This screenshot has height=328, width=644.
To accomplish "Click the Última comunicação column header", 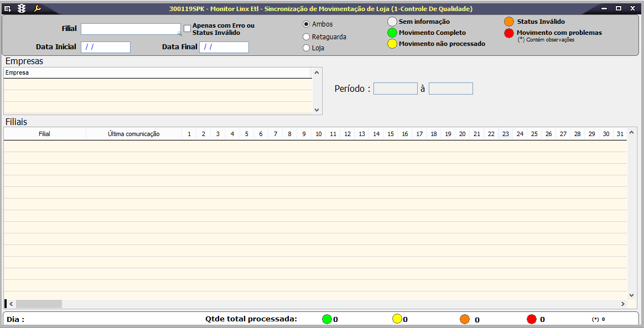I will point(134,134).
